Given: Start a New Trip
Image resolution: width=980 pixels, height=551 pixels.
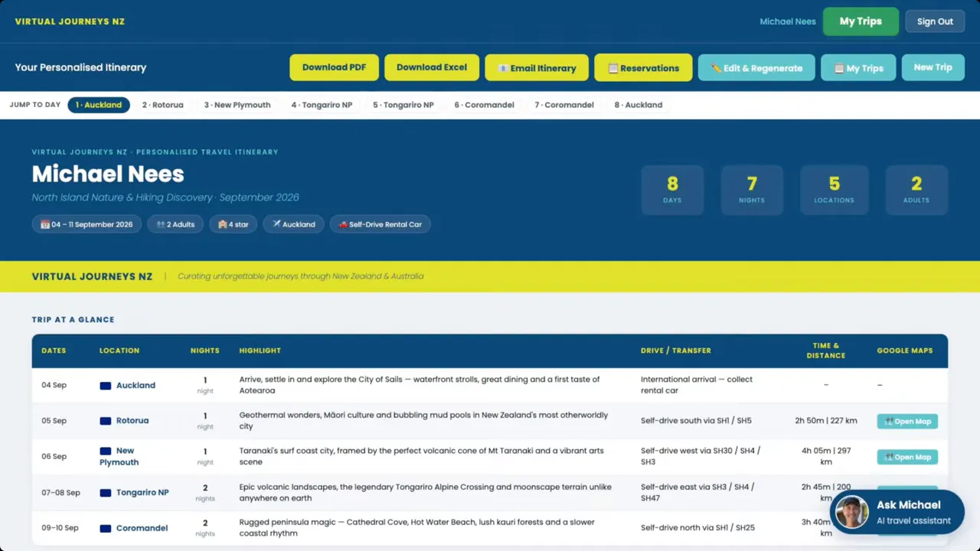Looking at the screenshot, I should [933, 67].
